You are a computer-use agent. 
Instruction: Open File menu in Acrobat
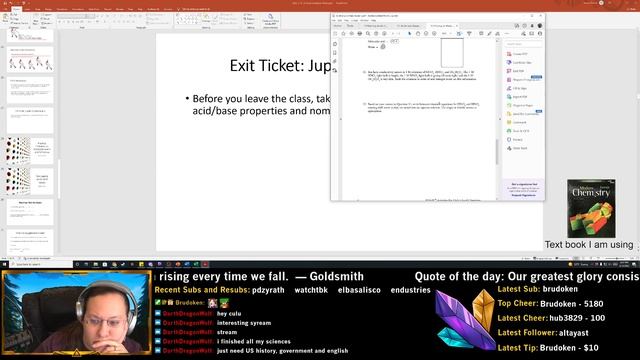tap(335, 20)
